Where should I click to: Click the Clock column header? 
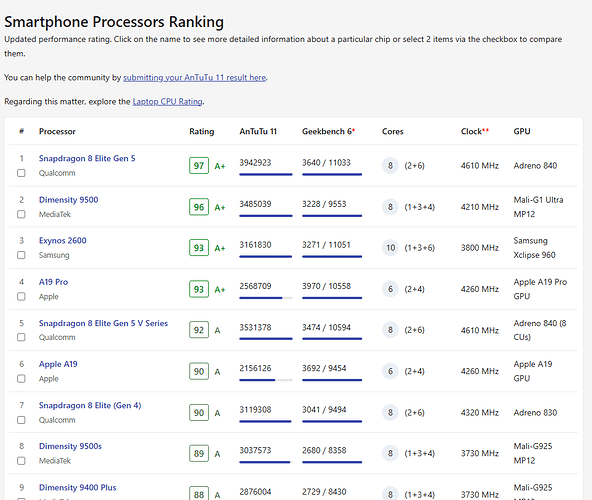[475, 131]
